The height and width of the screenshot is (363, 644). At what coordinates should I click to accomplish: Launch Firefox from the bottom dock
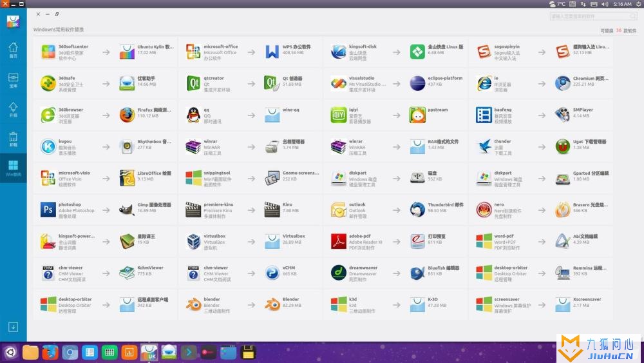50,352
